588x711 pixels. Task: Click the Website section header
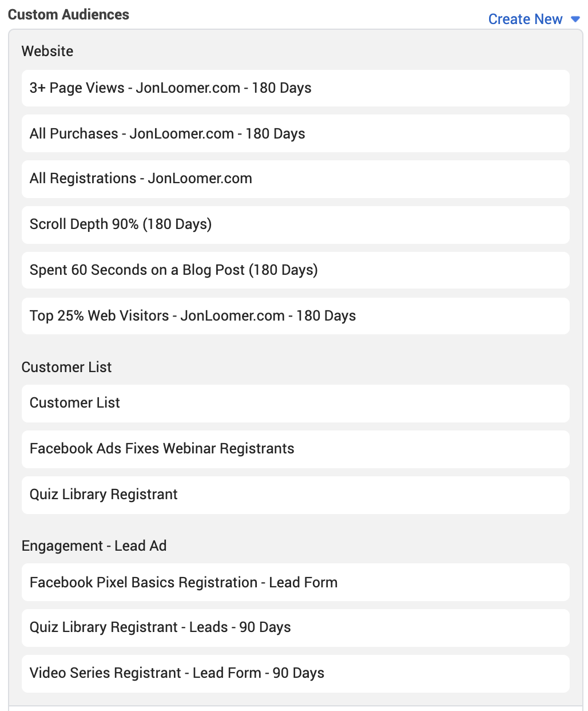click(x=47, y=51)
